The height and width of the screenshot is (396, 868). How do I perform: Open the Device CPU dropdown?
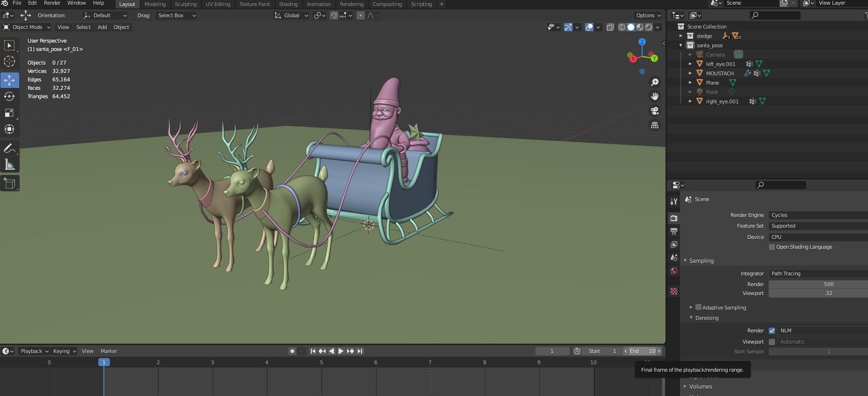(x=818, y=237)
